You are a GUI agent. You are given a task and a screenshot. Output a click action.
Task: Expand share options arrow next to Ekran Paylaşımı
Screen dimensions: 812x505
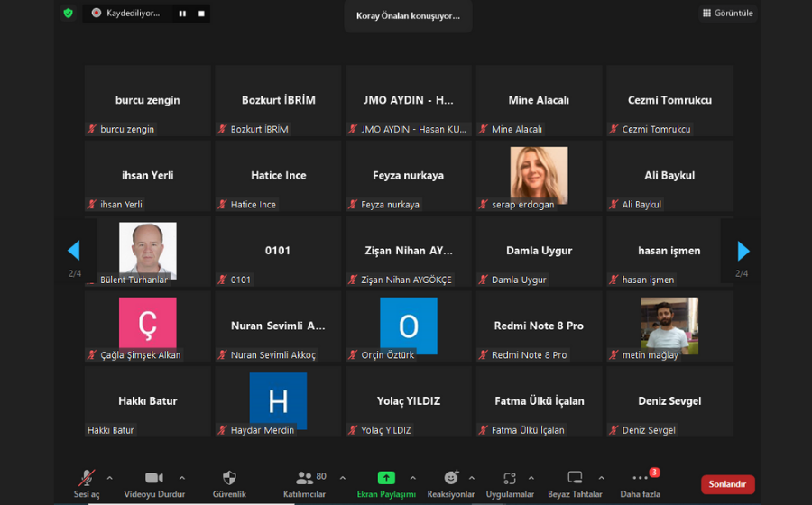[412, 478]
